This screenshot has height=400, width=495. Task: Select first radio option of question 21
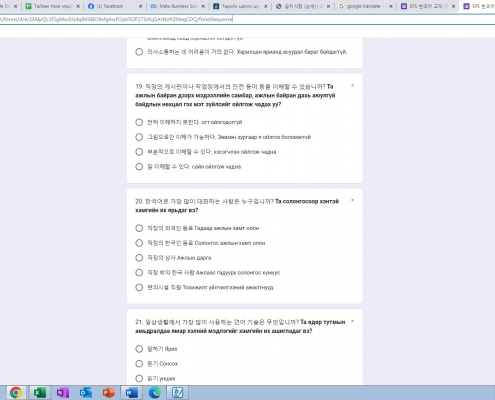tap(139, 349)
